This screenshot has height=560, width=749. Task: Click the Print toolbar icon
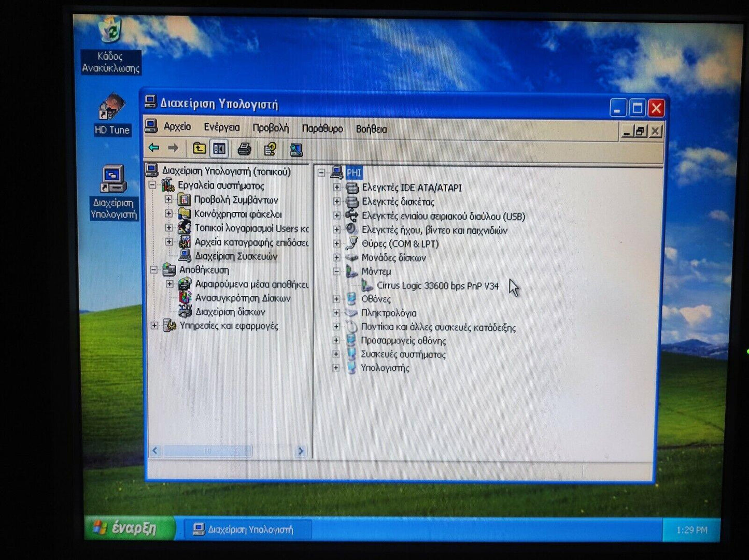(244, 150)
